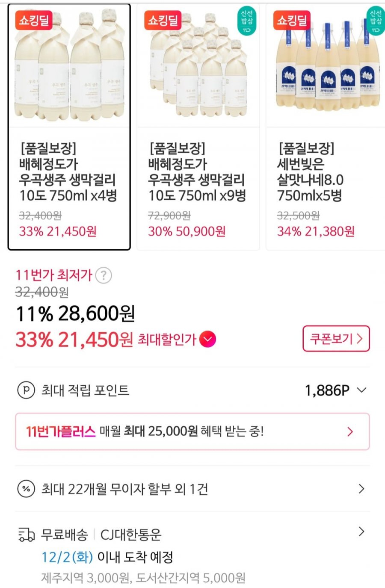Viewport: 385px width, 588px height.
Task: Open the 22개월 무이자 할부 details chevron
Action: [x=361, y=488]
